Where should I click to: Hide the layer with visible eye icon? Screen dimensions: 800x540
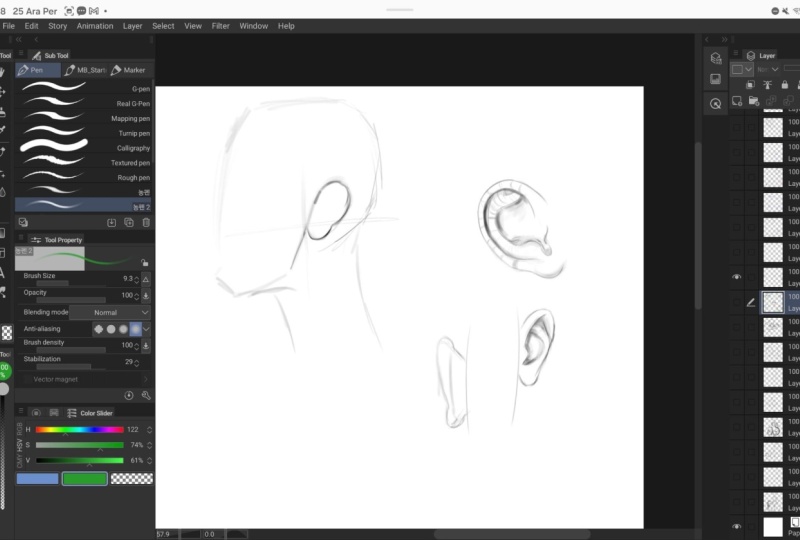point(736,277)
